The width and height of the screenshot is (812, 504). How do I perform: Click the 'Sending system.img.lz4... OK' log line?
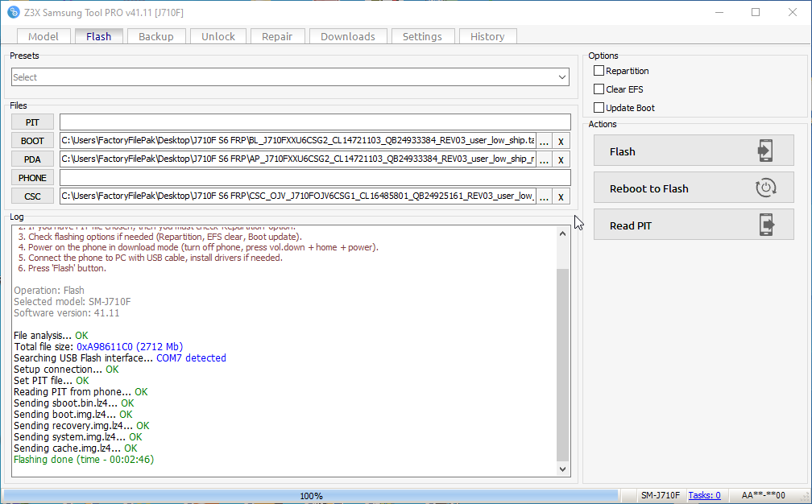point(77,437)
